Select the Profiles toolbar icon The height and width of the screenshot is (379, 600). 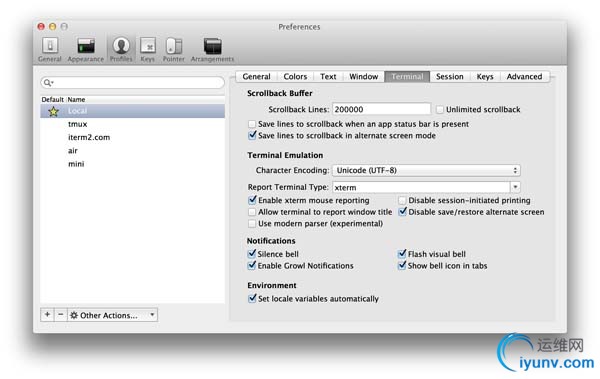(121, 49)
